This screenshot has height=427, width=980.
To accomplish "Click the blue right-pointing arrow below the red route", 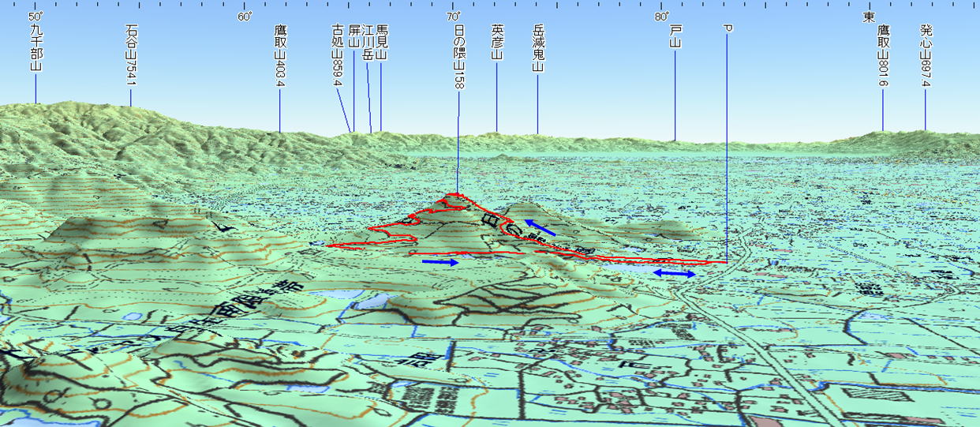I will 440,262.
